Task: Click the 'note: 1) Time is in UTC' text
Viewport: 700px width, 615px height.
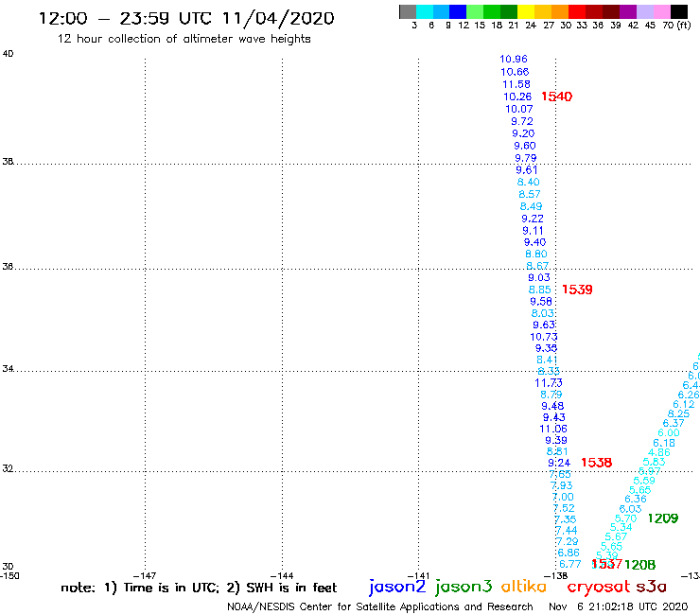Action: (x=140, y=588)
